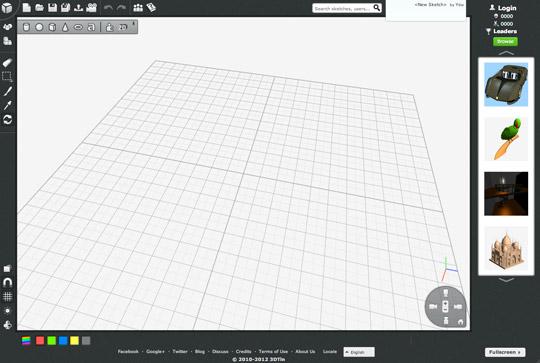Click the green Browse button
Screen dimensions: 540x363
pyautogui.click(x=505, y=41)
